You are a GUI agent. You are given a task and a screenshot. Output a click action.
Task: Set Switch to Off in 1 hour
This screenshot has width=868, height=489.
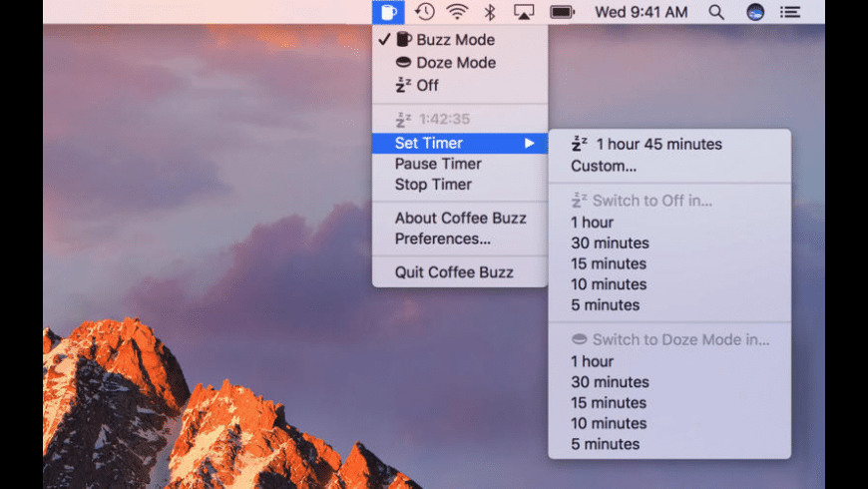pos(669,223)
